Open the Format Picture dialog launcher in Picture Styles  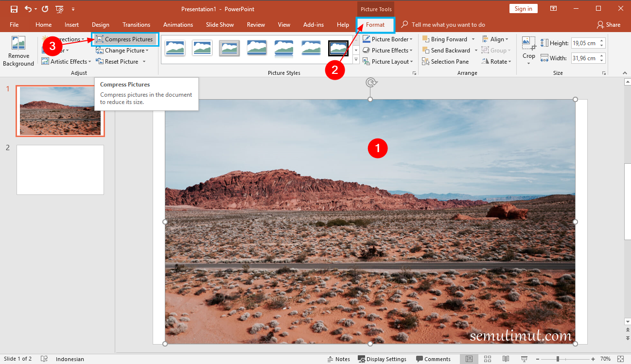click(415, 73)
